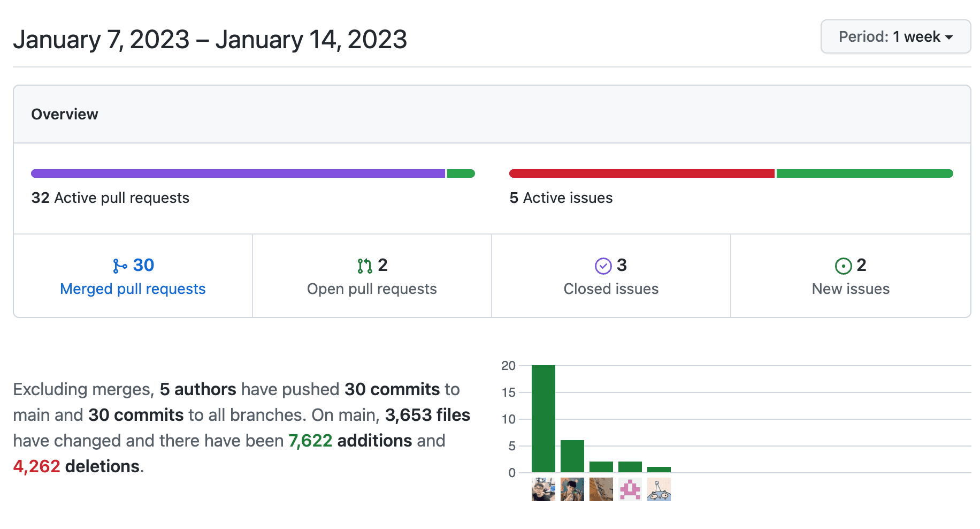Click the "32 Active pull requests" label

click(x=110, y=198)
